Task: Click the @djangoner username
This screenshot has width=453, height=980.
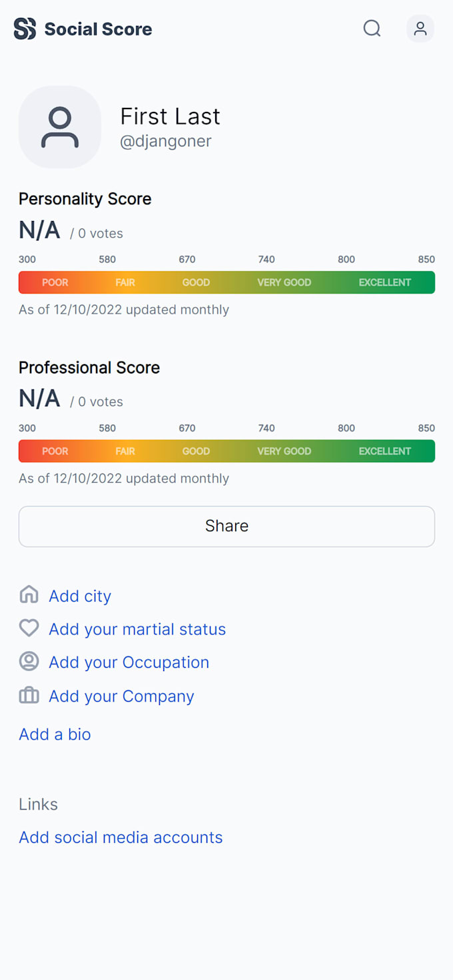Action: click(x=166, y=141)
